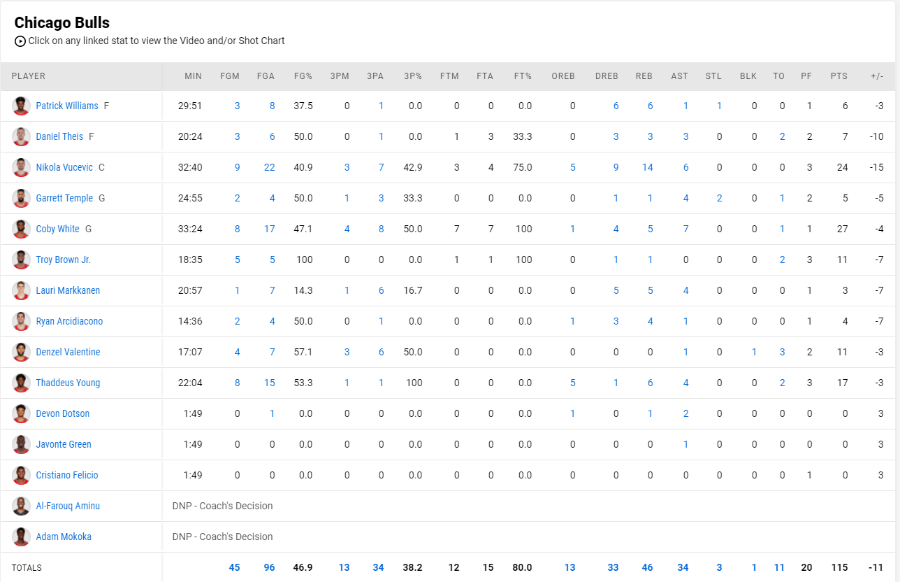Open Javonte Green player headshot
Screen dimensions: 900x582
21,444
